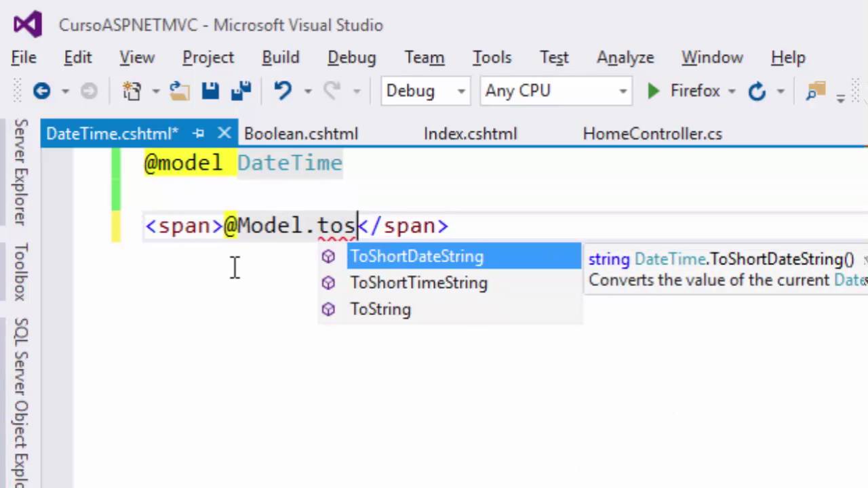Click the DateTime type name in editor
The height and width of the screenshot is (488, 868).
(290, 163)
